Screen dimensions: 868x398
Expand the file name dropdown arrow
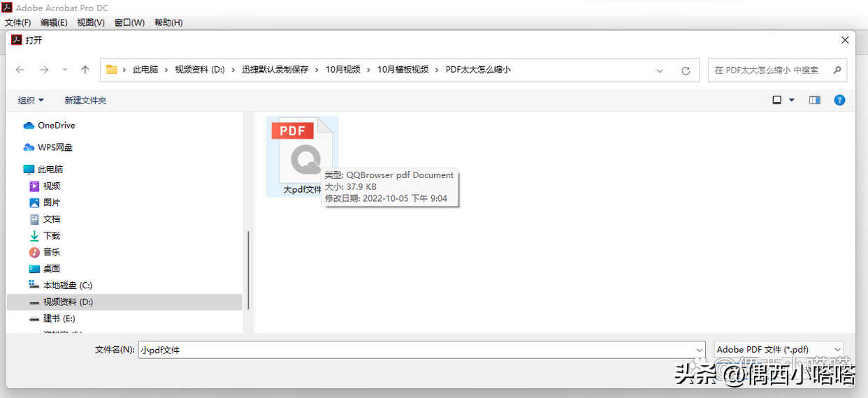(x=700, y=350)
